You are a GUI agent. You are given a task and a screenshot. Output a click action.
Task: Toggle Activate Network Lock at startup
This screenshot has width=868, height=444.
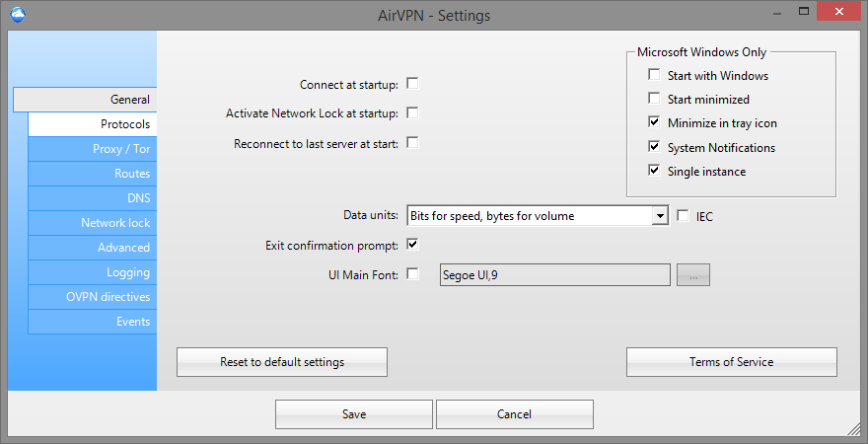[412, 112]
